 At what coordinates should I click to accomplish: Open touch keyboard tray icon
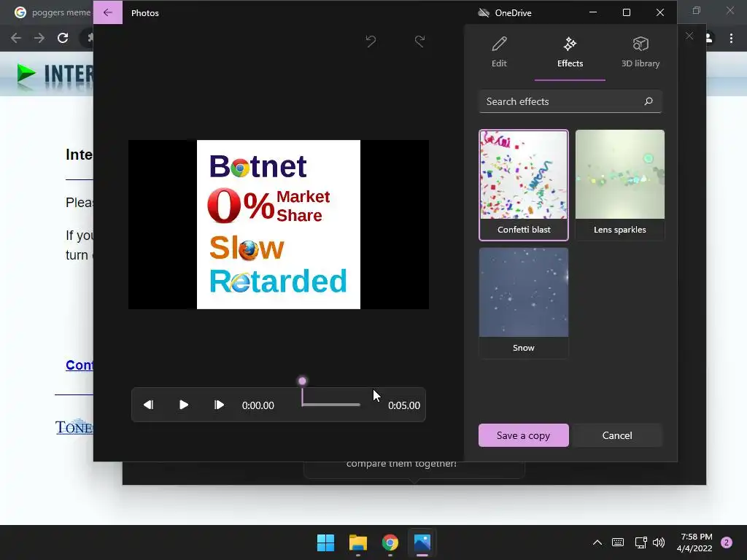point(618,542)
